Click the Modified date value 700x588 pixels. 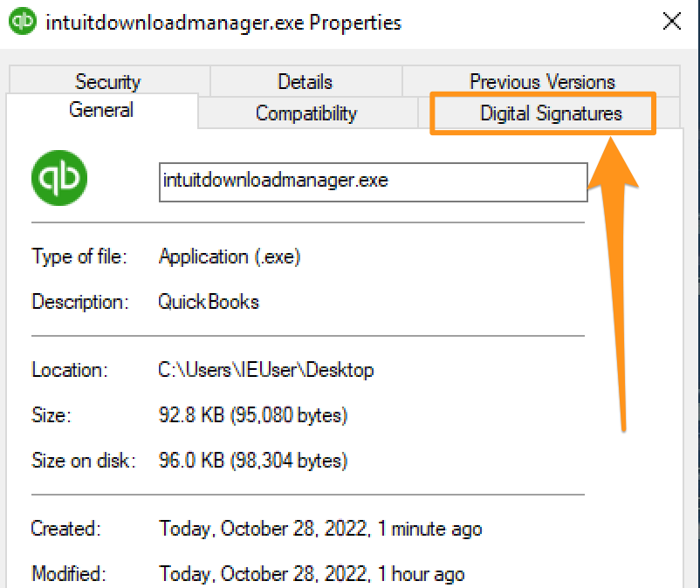[312, 574]
